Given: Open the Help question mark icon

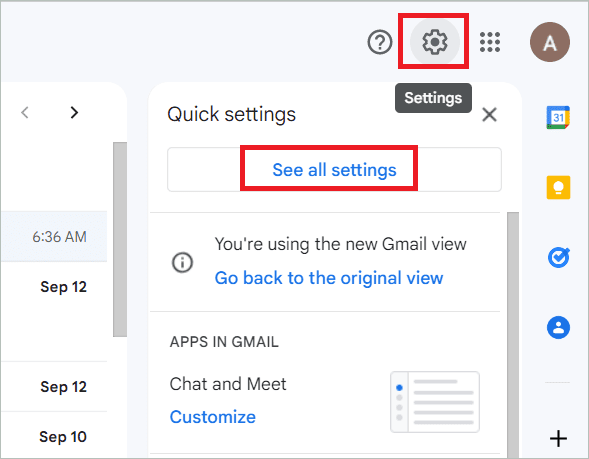Looking at the screenshot, I should click(380, 42).
